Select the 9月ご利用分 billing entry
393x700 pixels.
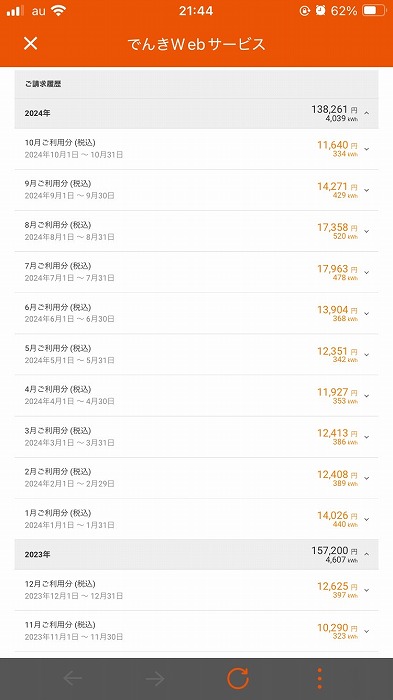[x=196, y=190]
